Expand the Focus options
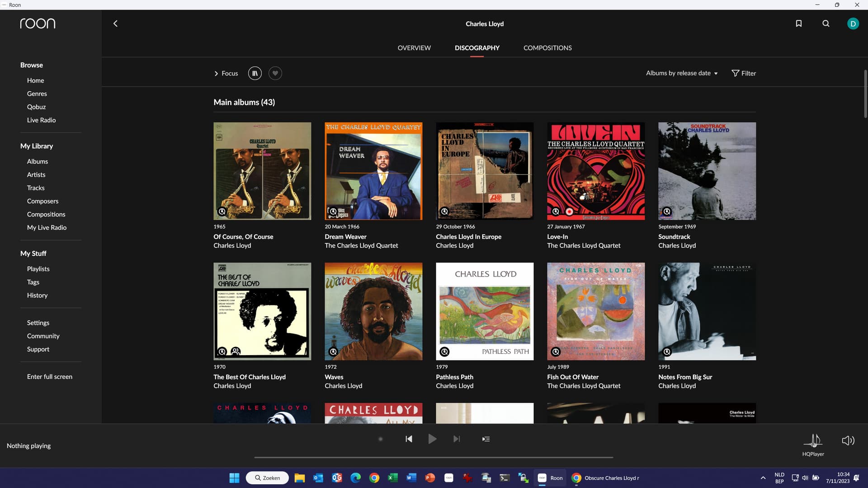The width and height of the screenshot is (868, 488). (x=226, y=73)
